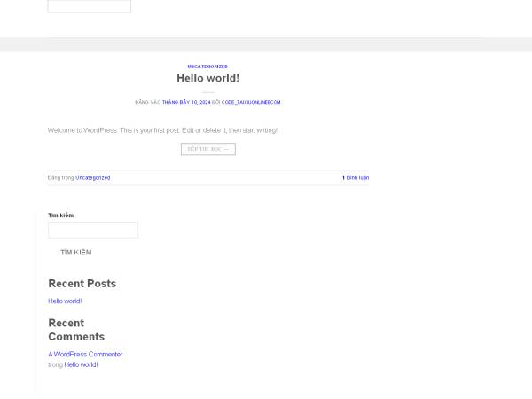Screen dimensions: 532x399
Task: Open author CODE_TAIXIUONLINEECOM profile link
Action: point(251,102)
